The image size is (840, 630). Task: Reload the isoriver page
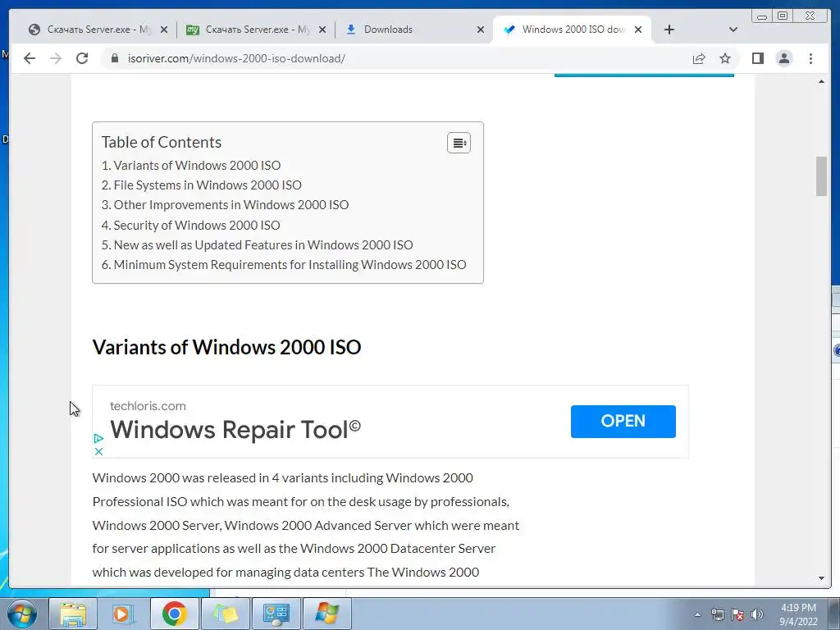82,58
